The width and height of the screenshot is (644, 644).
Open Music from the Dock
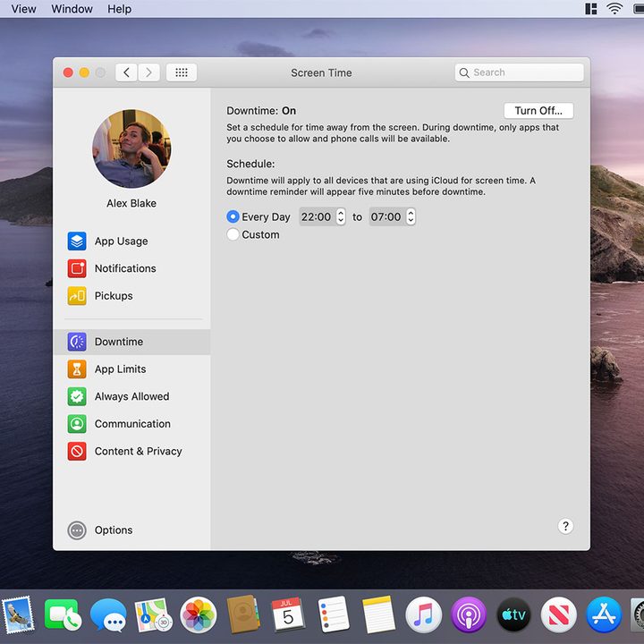tap(423, 614)
